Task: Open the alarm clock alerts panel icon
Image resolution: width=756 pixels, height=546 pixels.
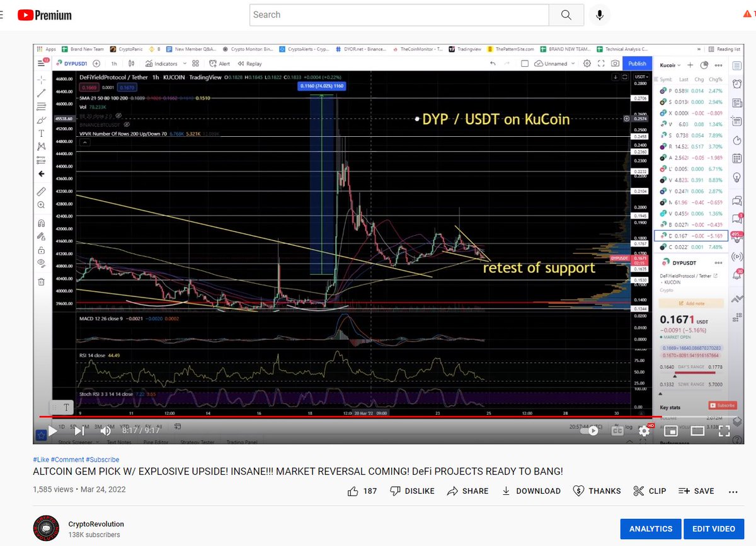Action: 736,83
